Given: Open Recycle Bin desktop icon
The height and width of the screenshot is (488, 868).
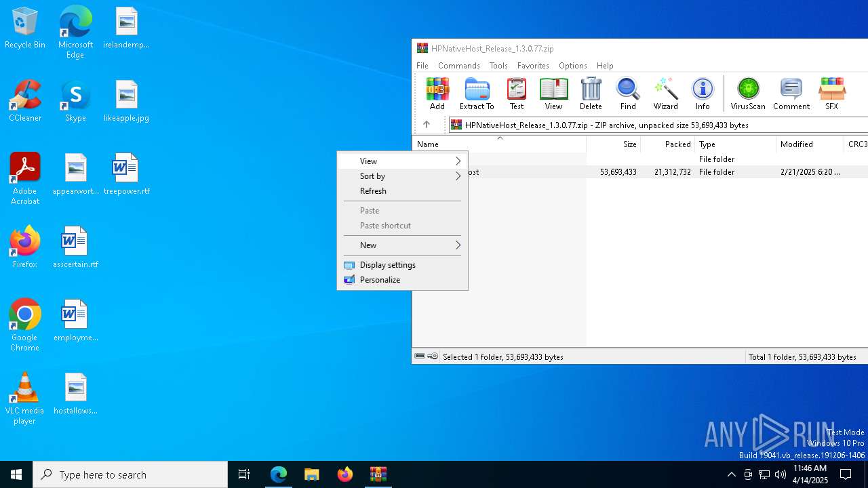Looking at the screenshot, I should pos(25,28).
